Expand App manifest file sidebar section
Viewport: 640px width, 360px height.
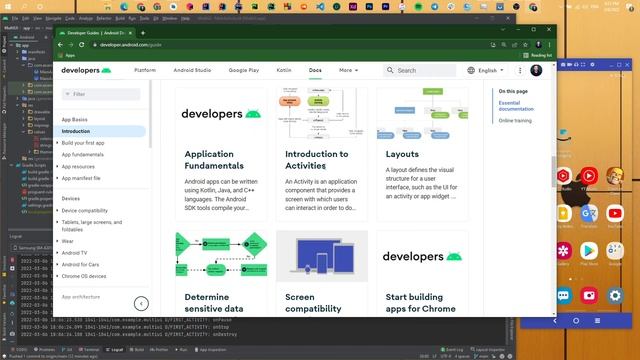coord(81,178)
